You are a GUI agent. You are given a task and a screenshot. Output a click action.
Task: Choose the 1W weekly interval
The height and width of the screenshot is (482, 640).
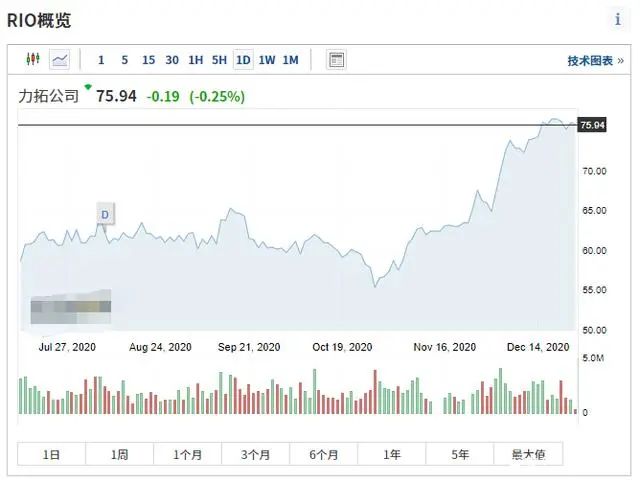(267, 60)
